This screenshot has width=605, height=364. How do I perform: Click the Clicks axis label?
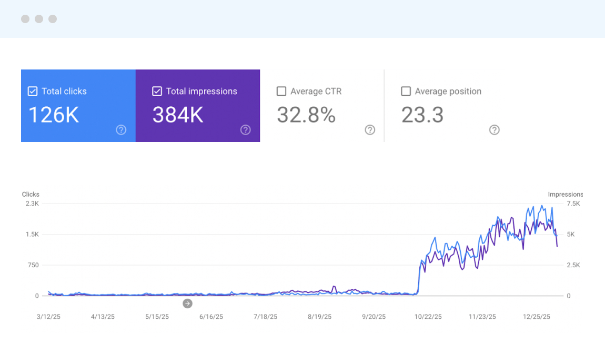[30, 194]
